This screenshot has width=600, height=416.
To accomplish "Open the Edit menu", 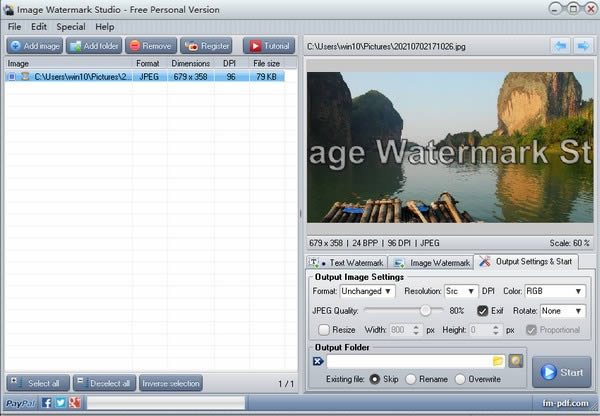I will point(39,27).
